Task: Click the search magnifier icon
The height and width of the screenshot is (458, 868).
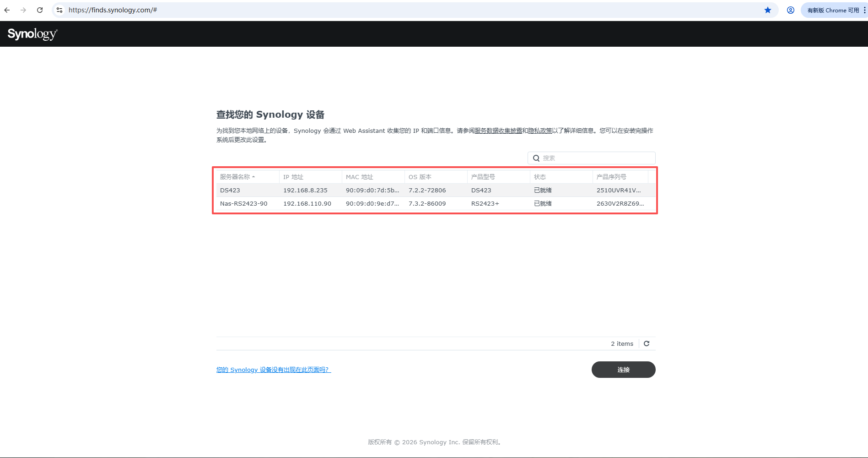Action: (x=536, y=158)
